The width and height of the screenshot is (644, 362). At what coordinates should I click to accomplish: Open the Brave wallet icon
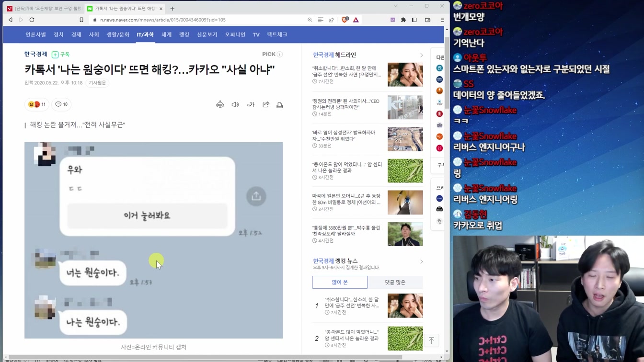(x=428, y=20)
